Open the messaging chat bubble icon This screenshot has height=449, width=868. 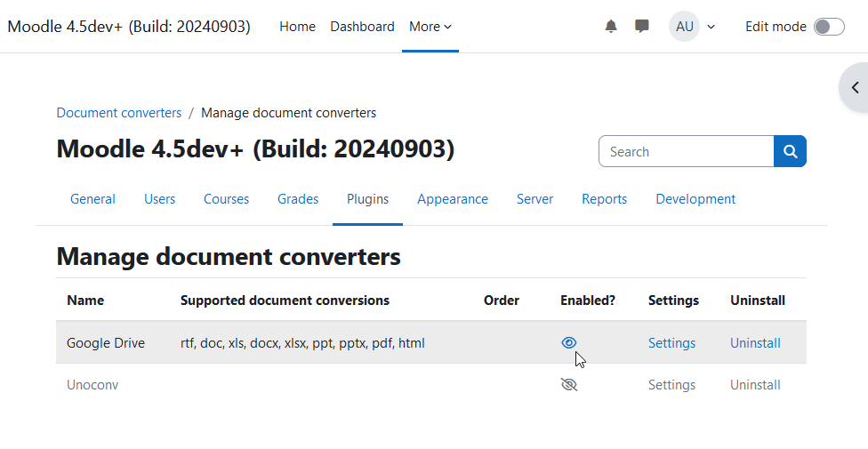[641, 26]
